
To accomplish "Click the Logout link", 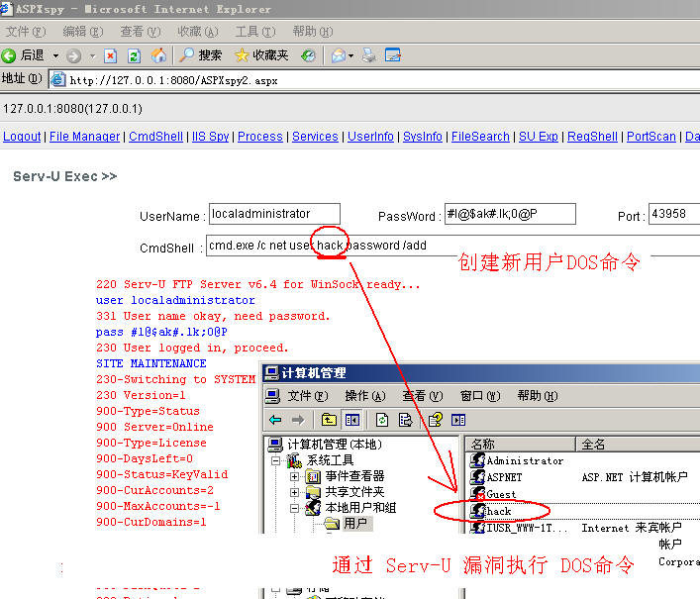I will pyautogui.click(x=22, y=137).
